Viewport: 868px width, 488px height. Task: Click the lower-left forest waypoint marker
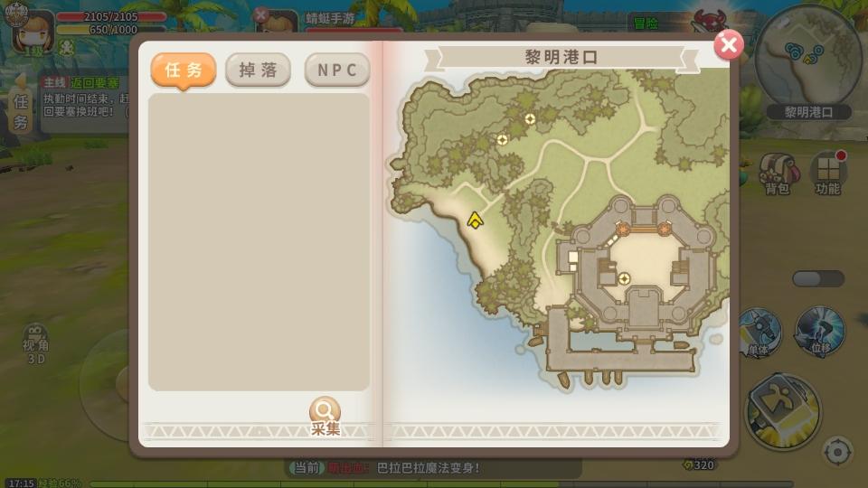coord(502,139)
